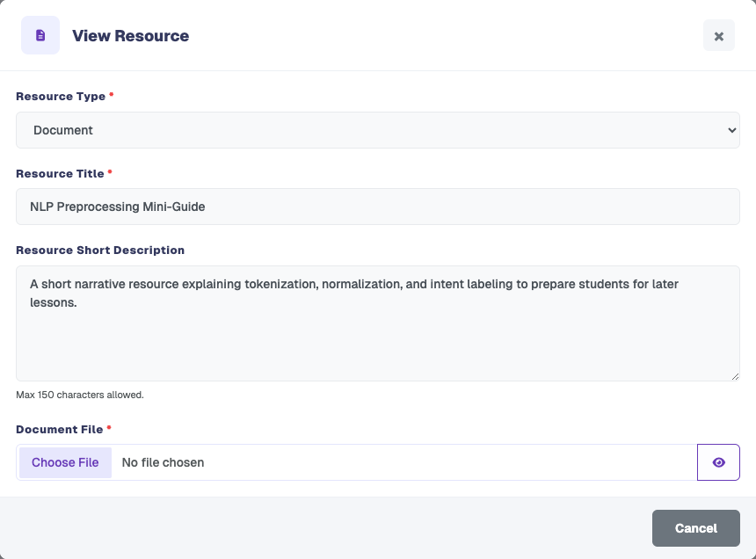Click the Document File label
This screenshot has height=559, width=756.
[59, 430]
